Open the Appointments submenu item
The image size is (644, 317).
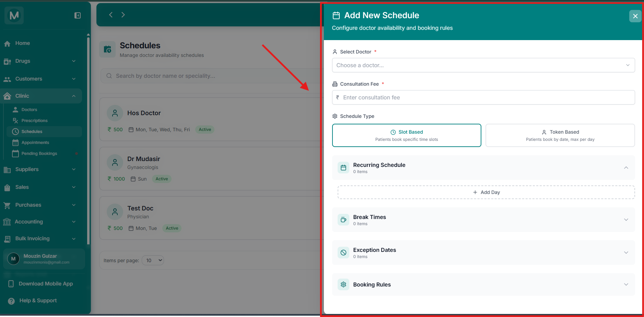[44, 143]
